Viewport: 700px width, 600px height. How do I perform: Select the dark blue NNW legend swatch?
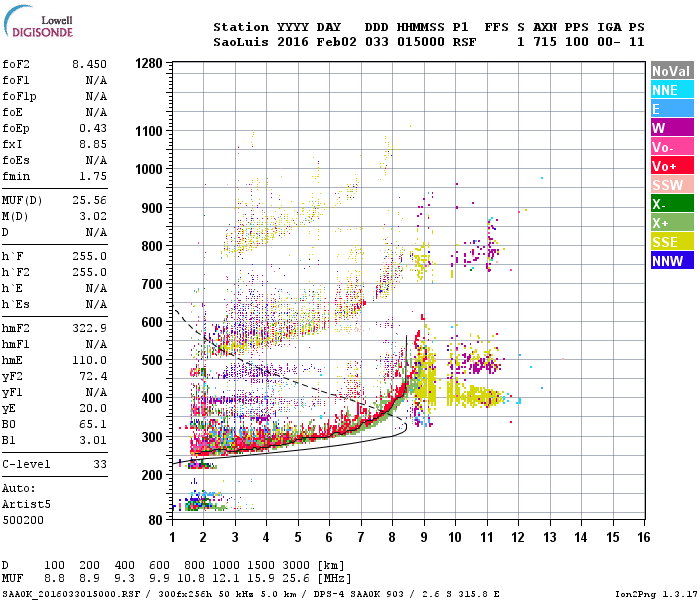coord(672,261)
